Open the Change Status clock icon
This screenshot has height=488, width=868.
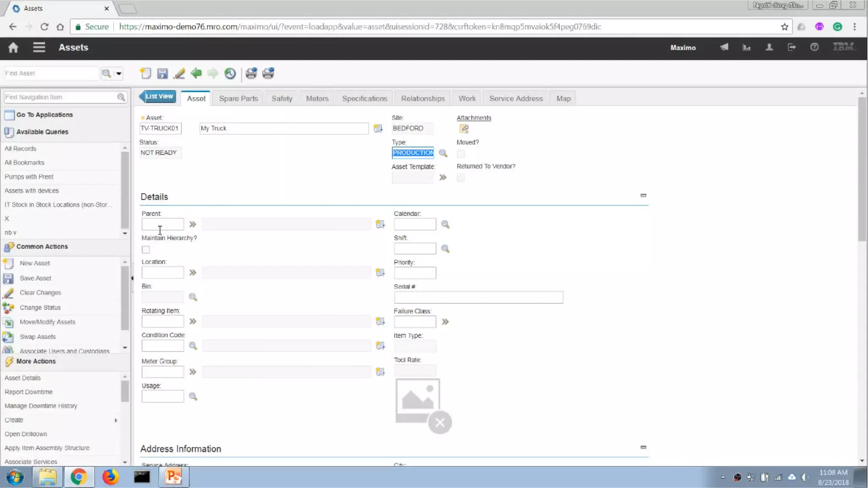tap(230, 73)
